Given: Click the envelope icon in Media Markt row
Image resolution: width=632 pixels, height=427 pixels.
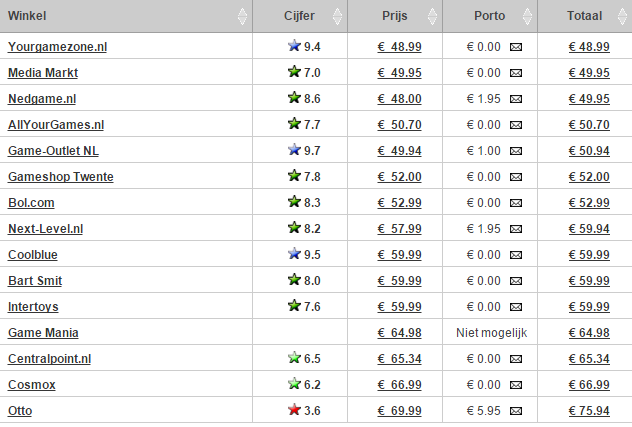Looking at the screenshot, I should 516,73.
